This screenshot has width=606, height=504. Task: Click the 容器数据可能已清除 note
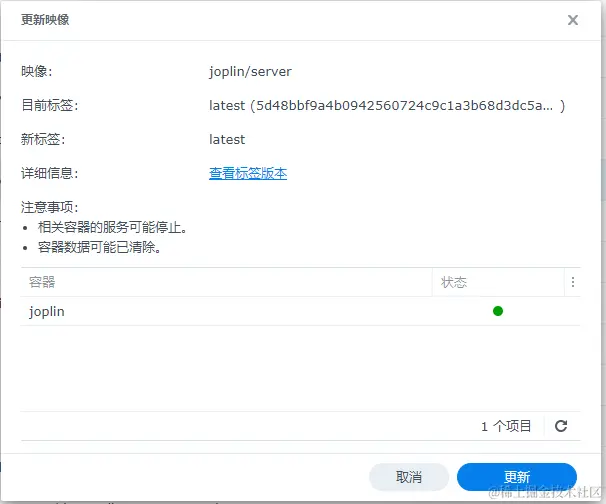(x=99, y=247)
